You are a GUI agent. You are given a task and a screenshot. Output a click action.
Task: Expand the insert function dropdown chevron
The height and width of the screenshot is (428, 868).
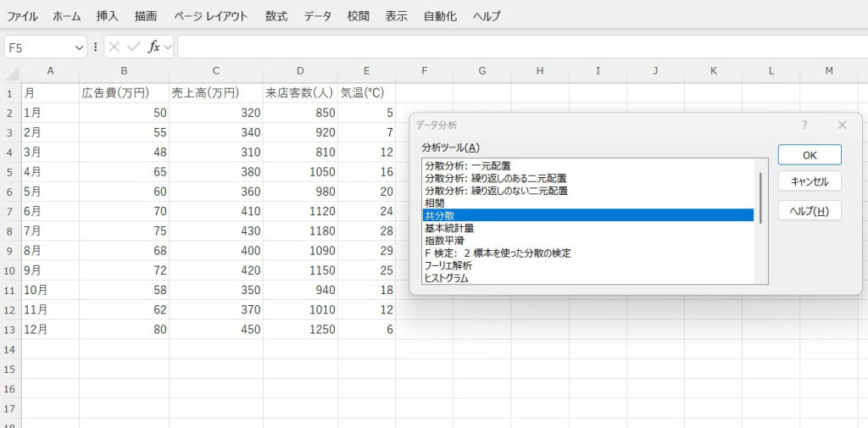(x=168, y=47)
